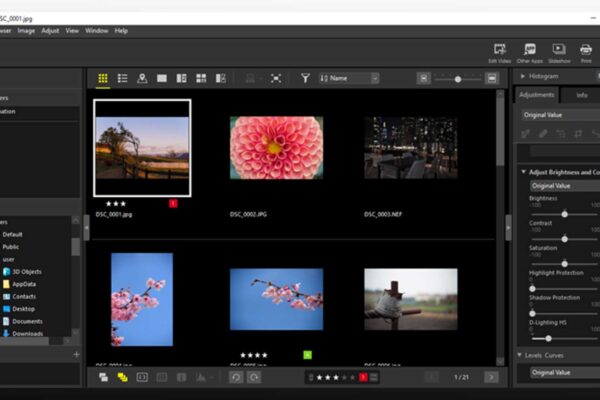Select the 4-image view layout

[201, 78]
